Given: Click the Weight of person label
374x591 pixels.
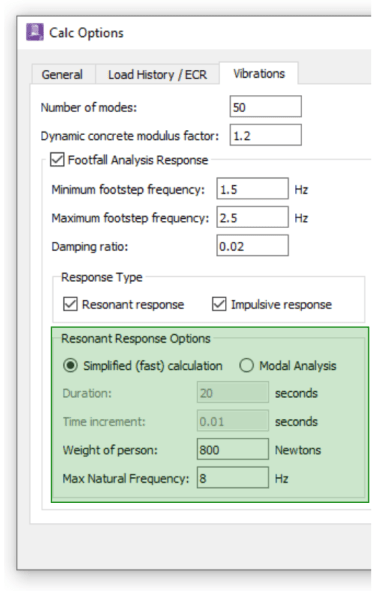Looking at the screenshot, I should [x=110, y=450].
